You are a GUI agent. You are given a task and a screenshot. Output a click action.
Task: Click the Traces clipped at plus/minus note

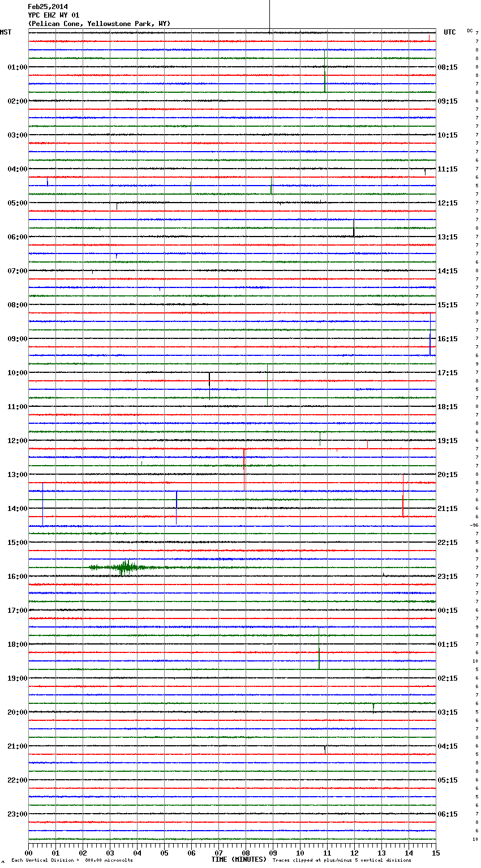[342, 861]
